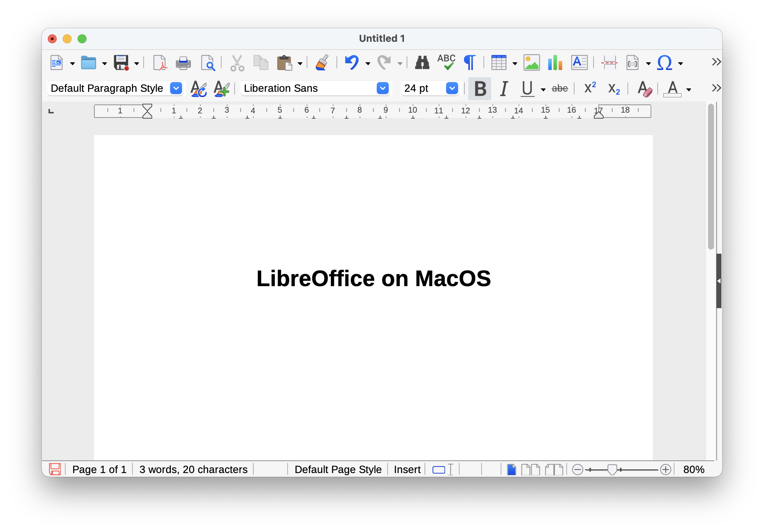Open the Liberation Sans font dropdown
Image resolution: width=764 pixels, height=532 pixels.
pyautogui.click(x=382, y=88)
